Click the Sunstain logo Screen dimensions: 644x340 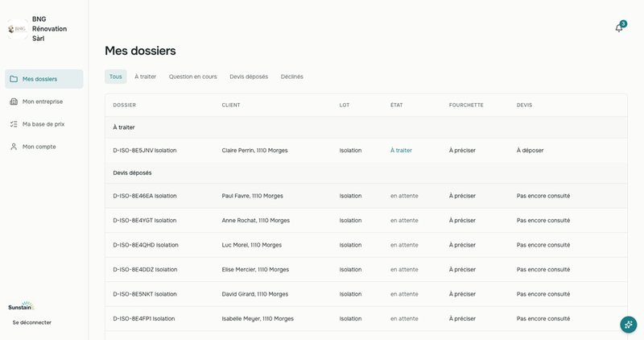tap(21, 305)
